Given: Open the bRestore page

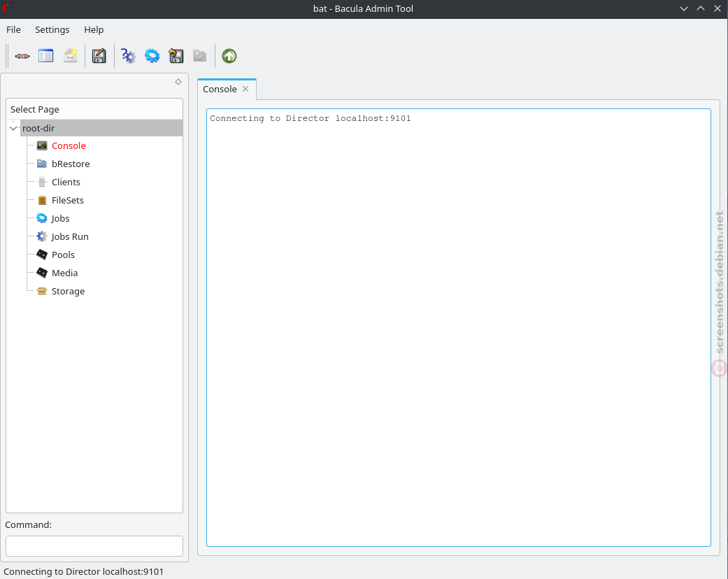Looking at the screenshot, I should (71, 164).
